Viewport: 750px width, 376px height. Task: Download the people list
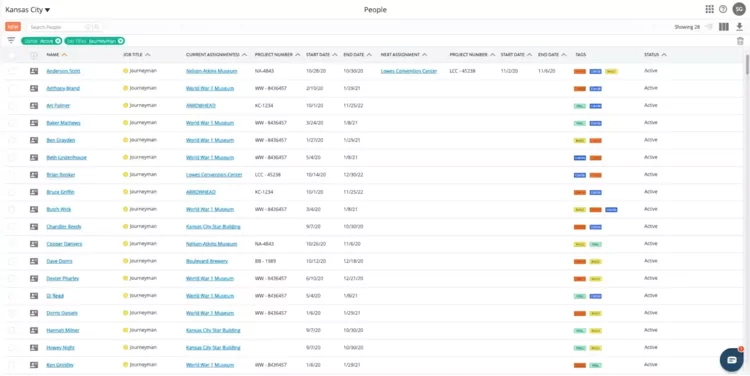coord(739,27)
